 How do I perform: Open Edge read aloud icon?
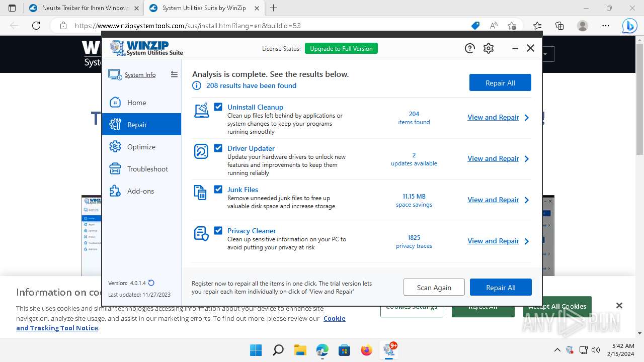tap(494, 26)
